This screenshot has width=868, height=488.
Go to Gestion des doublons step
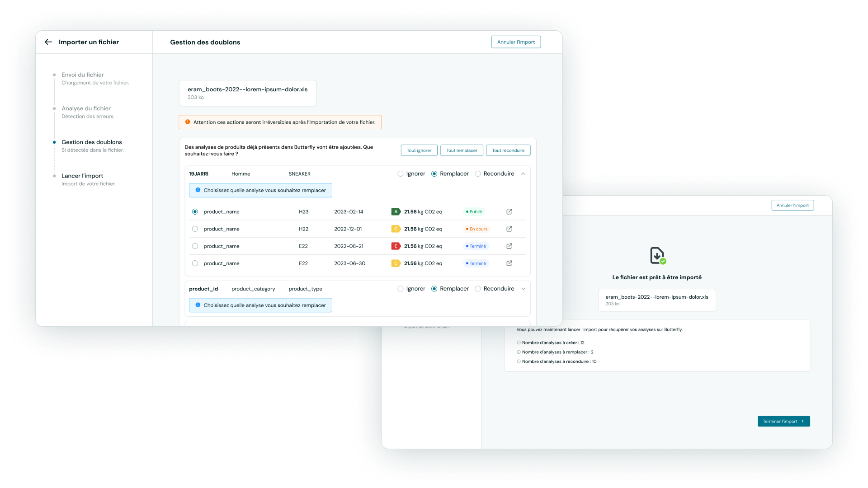(92, 142)
